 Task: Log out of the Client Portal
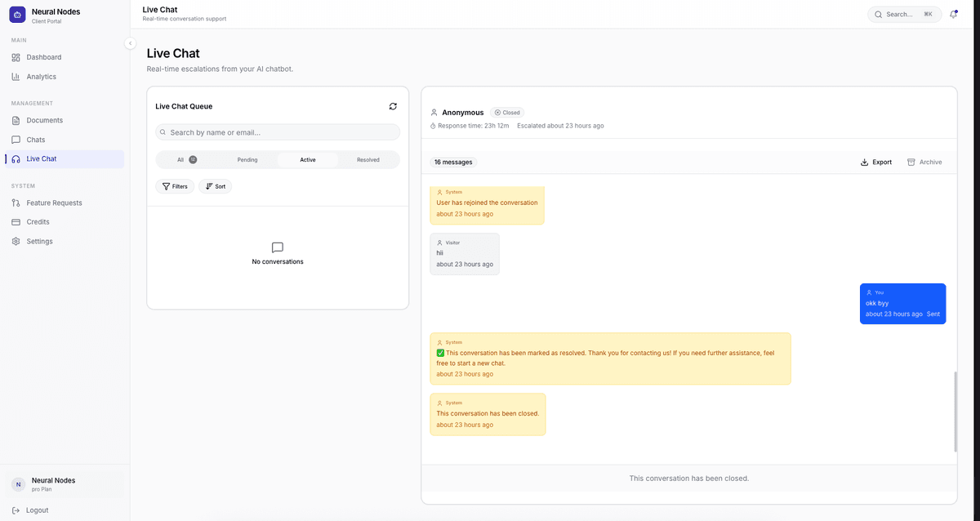(x=35, y=510)
